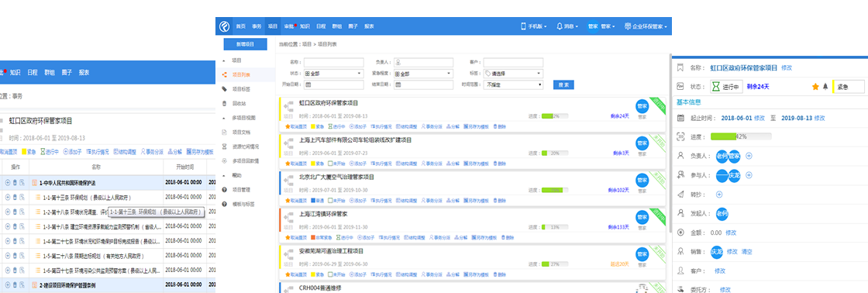Click 另存为模板 on the 上海上汽 project card
This screenshot has width=868, height=293.
tap(477, 164)
